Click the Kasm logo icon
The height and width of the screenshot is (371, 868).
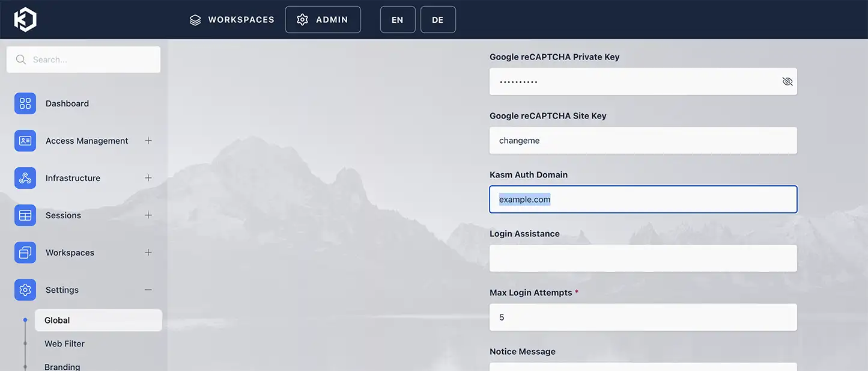pos(25,19)
